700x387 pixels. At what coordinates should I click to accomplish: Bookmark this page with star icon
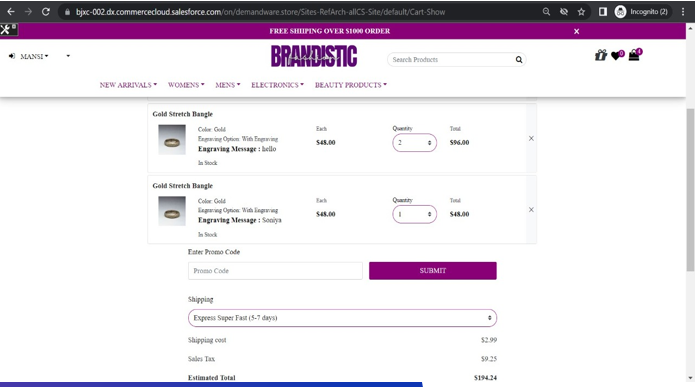(x=581, y=12)
